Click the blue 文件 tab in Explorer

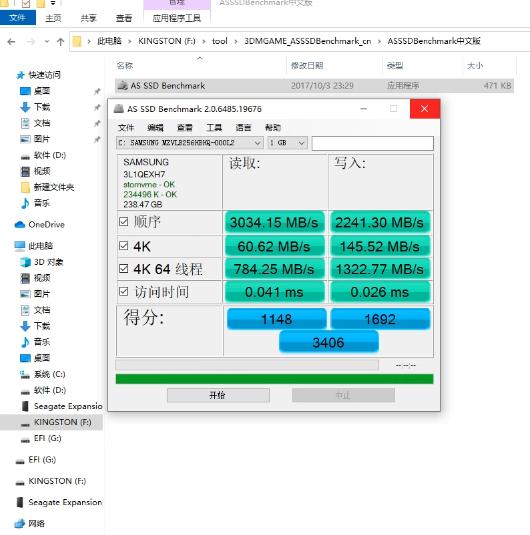pos(17,17)
